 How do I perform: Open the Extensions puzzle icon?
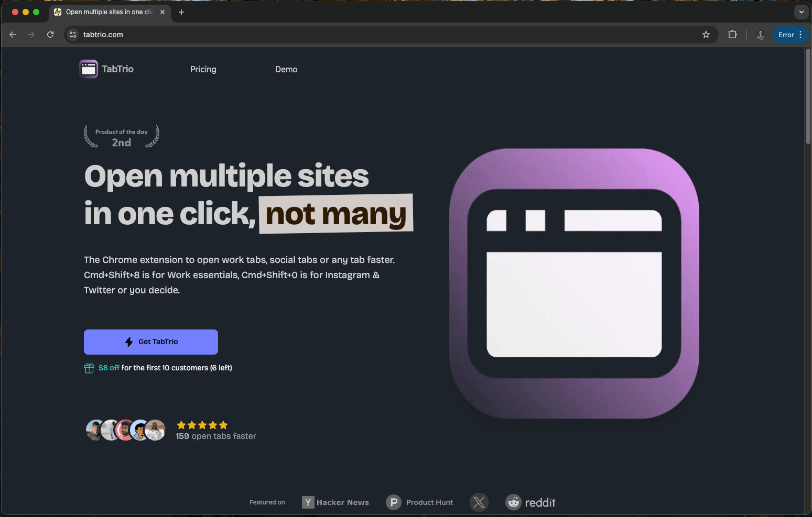tap(733, 35)
